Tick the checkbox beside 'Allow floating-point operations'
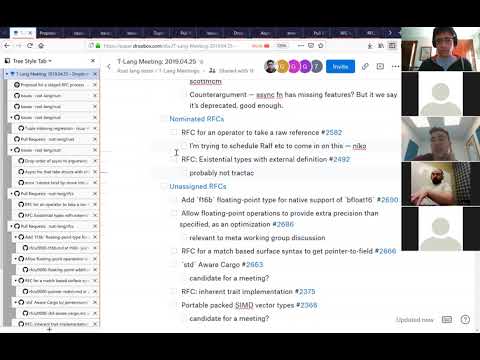Screen dimensions: 480x360 pyautogui.click(x=173, y=213)
